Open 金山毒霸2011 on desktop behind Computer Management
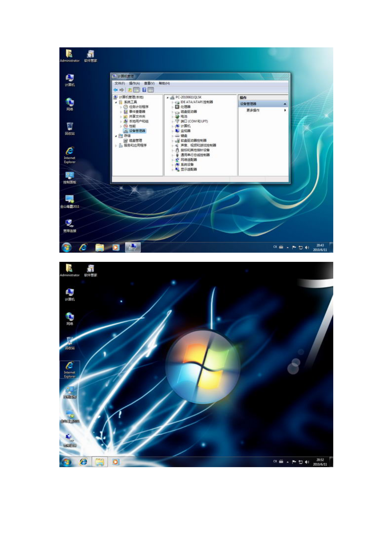The image size is (392, 554). (x=70, y=202)
